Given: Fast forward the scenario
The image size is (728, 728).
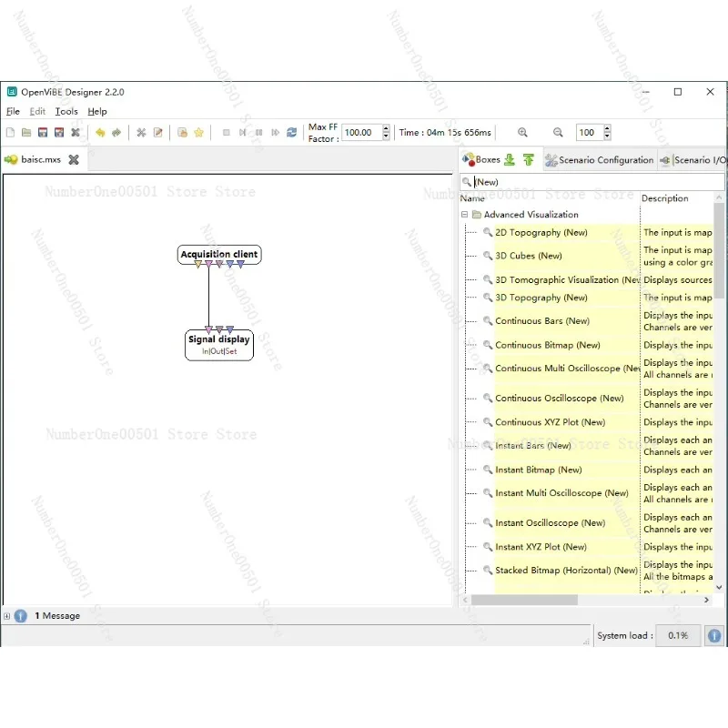Looking at the screenshot, I should [276, 132].
